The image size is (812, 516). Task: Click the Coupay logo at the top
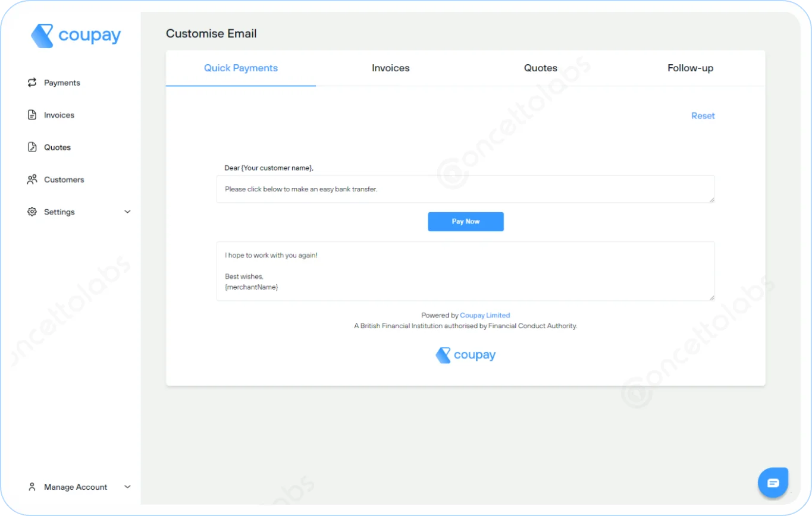point(76,35)
